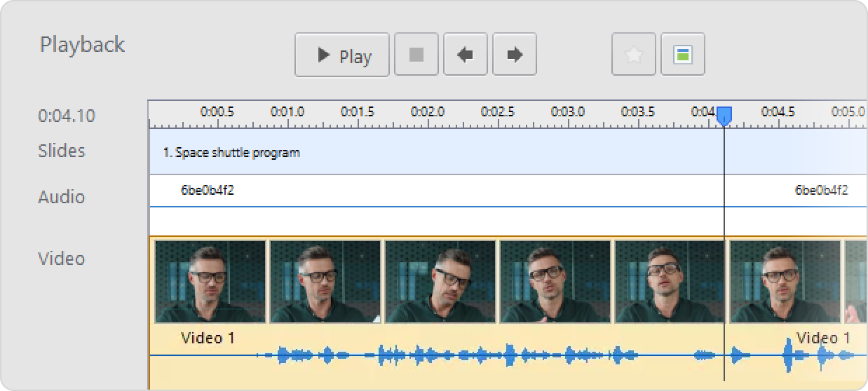Click the fourth video thumbnail frame

click(555, 282)
